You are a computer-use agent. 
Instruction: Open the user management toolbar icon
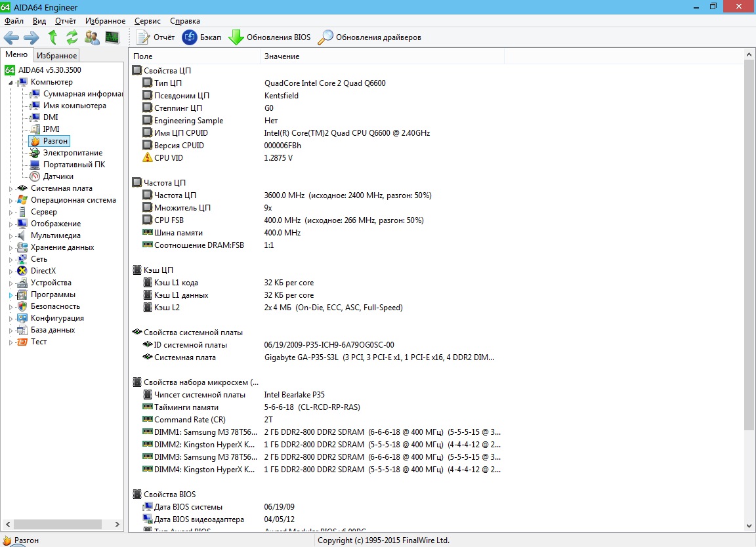click(92, 37)
